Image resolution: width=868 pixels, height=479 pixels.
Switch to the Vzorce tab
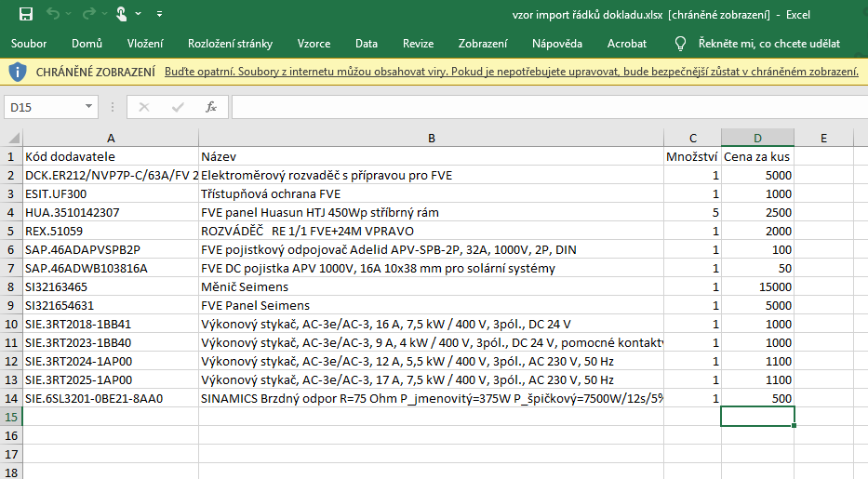pos(314,44)
